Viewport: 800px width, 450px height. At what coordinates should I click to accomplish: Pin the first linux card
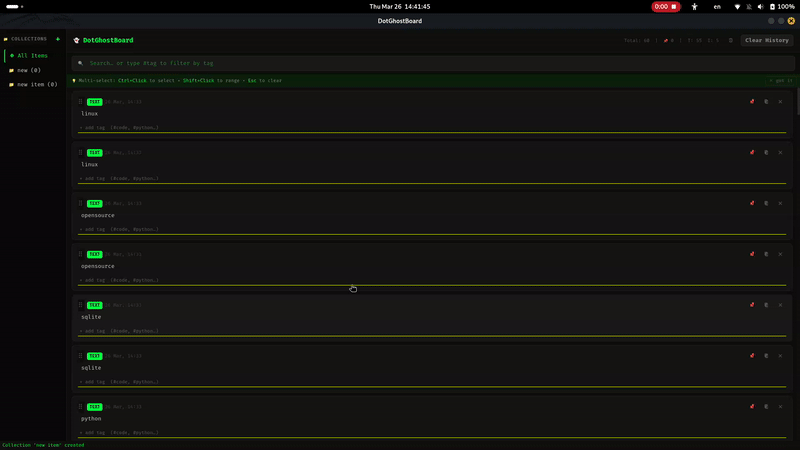752,102
